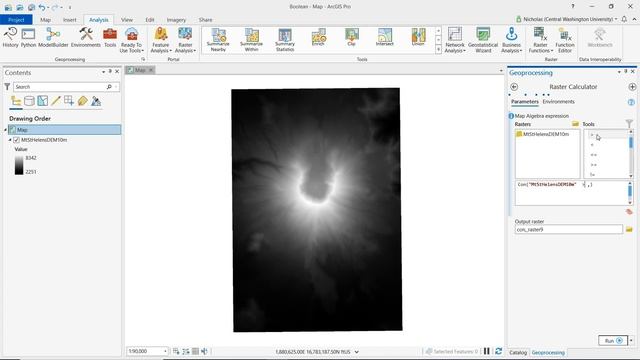
Task: List layers by editing
Action: point(56,101)
